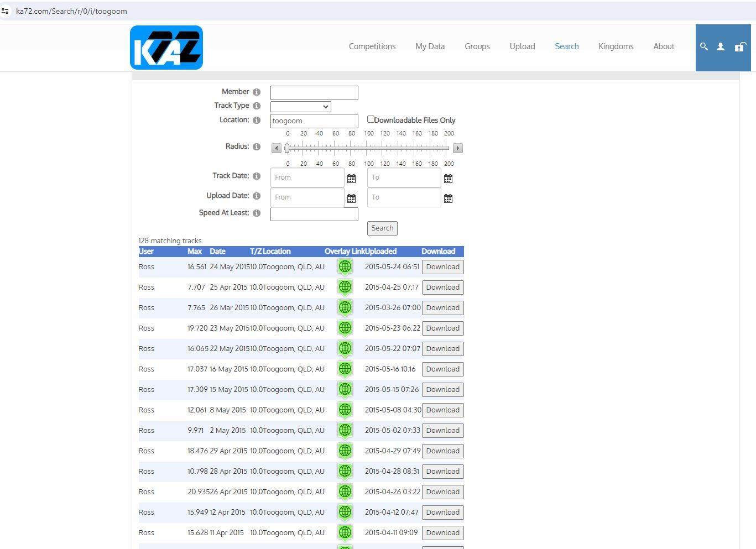756x549 pixels.
Task: Click the unlock login icon in header
Action: pos(739,47)
